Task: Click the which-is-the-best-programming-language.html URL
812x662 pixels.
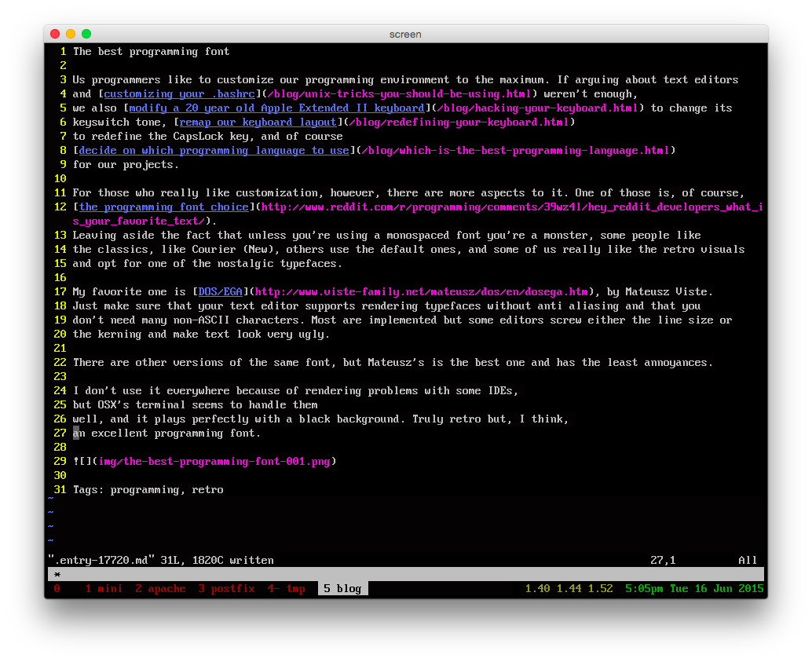Action: pos(515,150)
